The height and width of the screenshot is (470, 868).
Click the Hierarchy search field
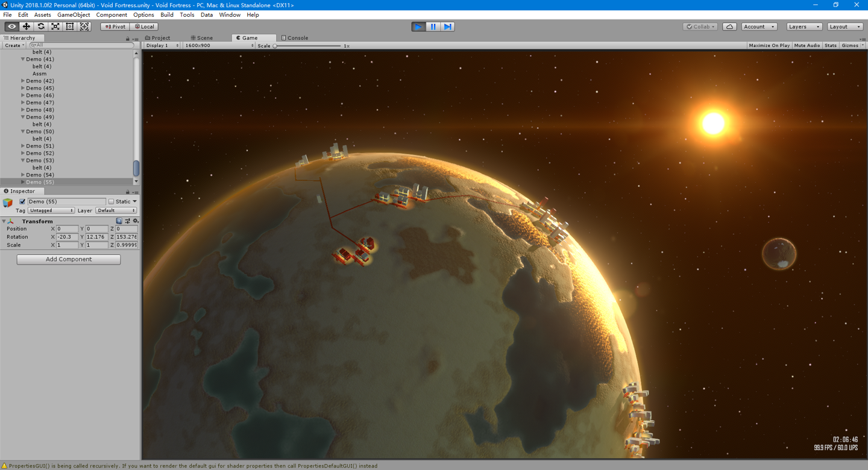click(81, 45)
